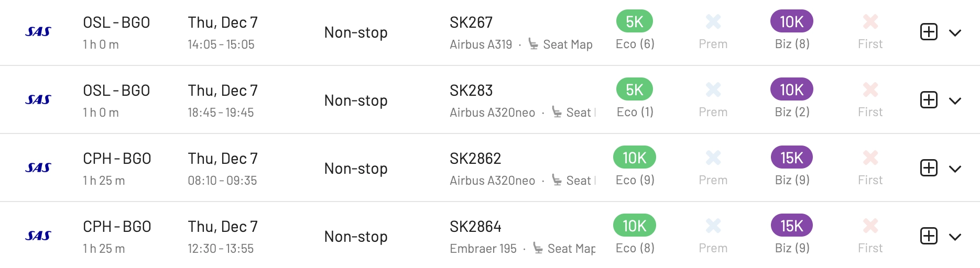
Task: Click the plus icon for flight SK2864
Action: (929, 236)
